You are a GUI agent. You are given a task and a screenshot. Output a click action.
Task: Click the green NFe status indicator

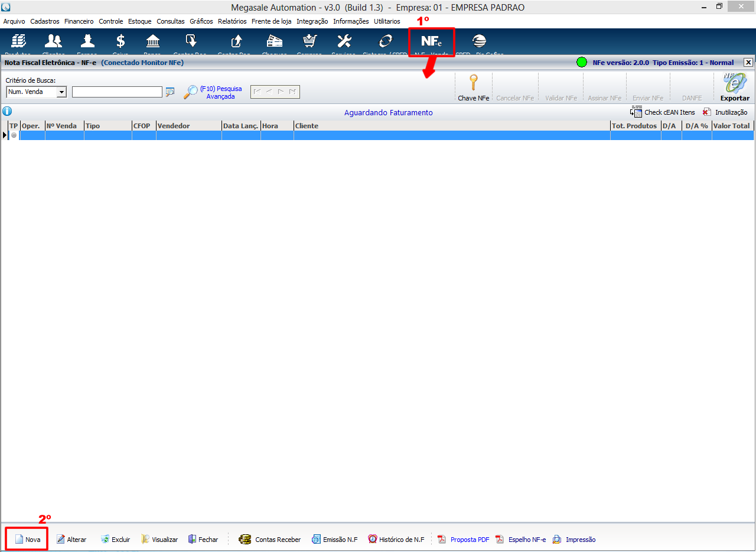pyautogui.click(x=582, y=62)
